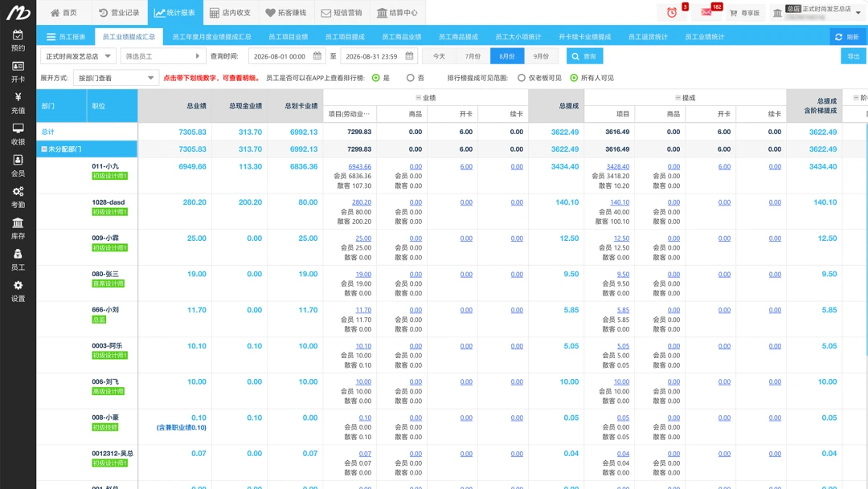The height and width of the screenshot is (489, 868).
Task: Click the 总业绩 column header
Action: [x=197, y=106]
